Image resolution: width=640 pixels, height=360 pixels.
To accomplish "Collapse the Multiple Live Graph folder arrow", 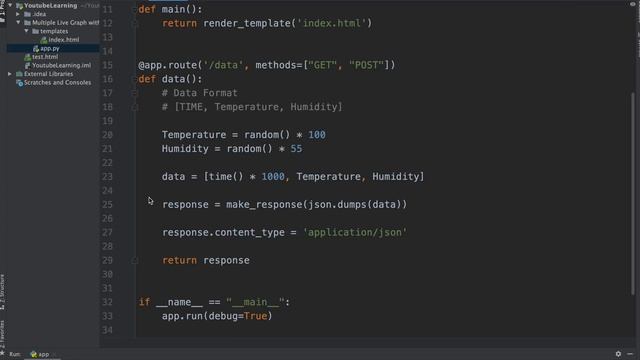I will [18, 22].
